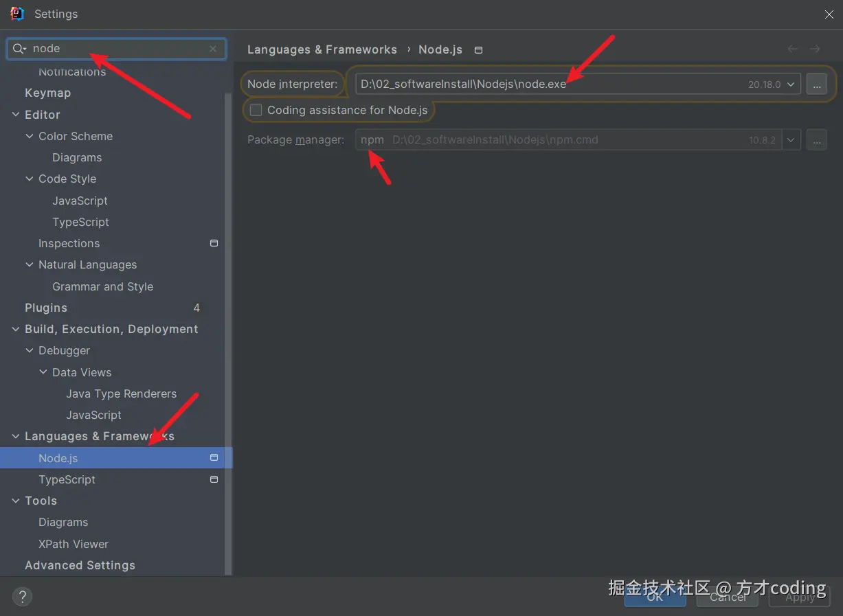Select Diagrams under Tools
Screen dimensions: 843x616
[63, 522]
